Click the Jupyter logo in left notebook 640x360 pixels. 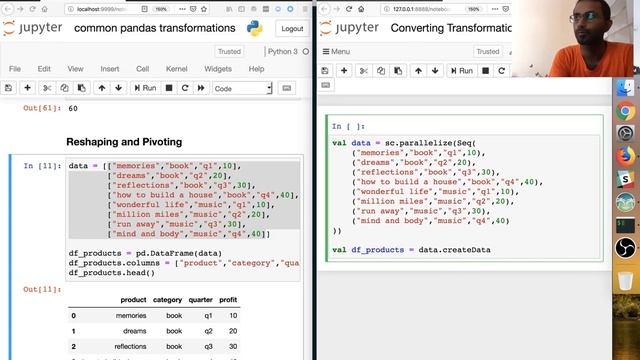33,28
